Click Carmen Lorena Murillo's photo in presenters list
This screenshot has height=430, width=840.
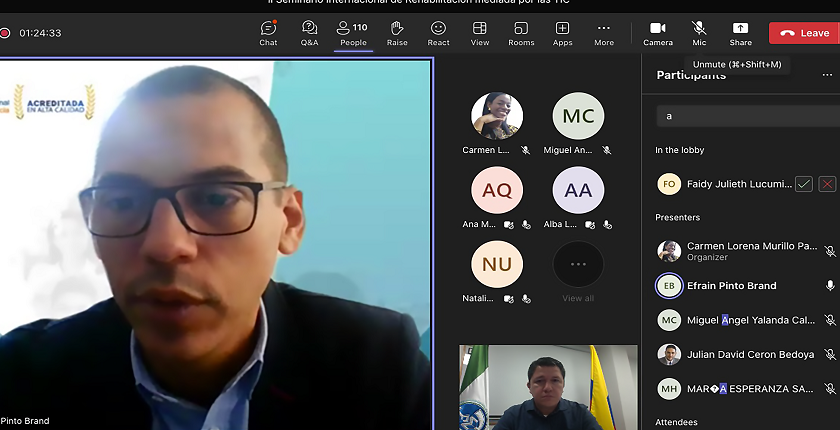click(x=669, y=251)
